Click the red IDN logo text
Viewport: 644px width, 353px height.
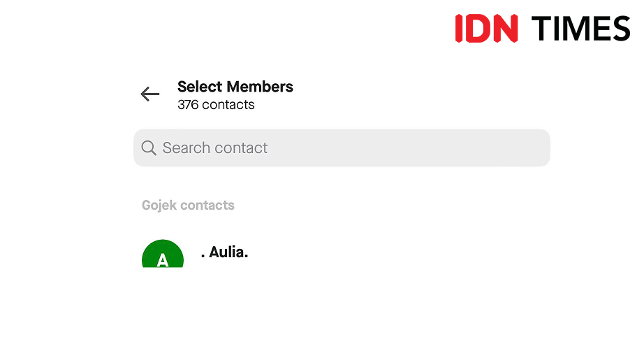coord(486,28)
